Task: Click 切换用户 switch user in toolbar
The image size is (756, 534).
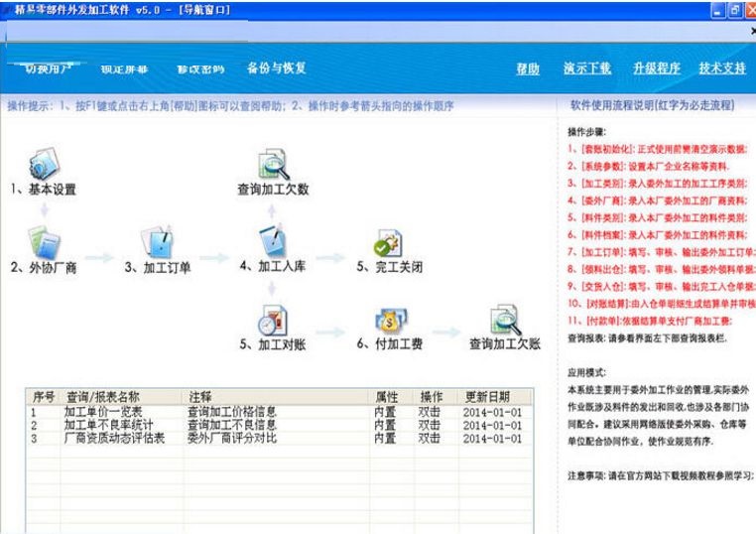Action: click(48, 68)
